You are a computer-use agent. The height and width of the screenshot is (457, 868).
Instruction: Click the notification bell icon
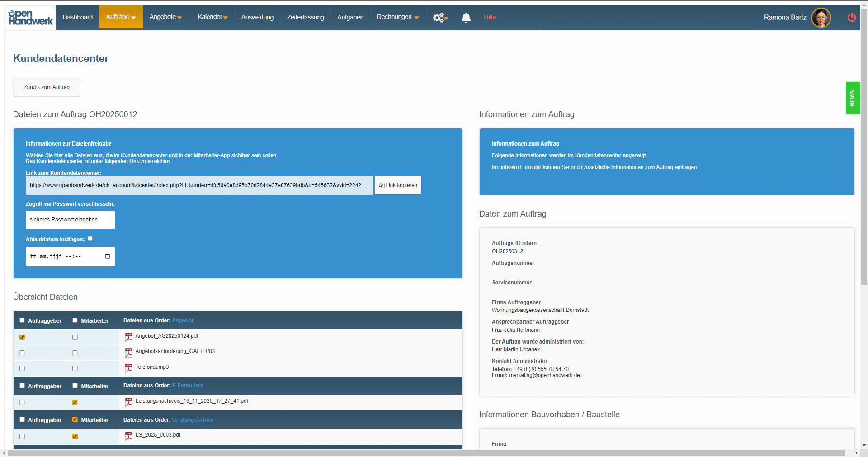click(x=466, y=18)
